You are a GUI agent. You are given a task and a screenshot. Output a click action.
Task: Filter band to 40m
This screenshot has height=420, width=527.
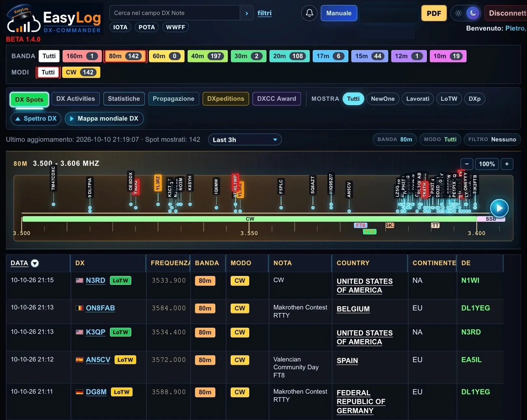[208, 56]
